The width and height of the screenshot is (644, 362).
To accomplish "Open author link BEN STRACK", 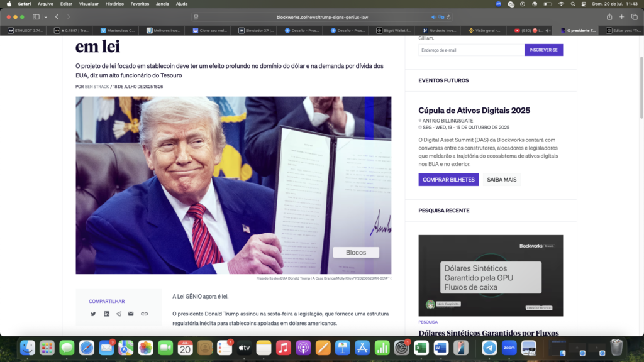I will 97,87.
